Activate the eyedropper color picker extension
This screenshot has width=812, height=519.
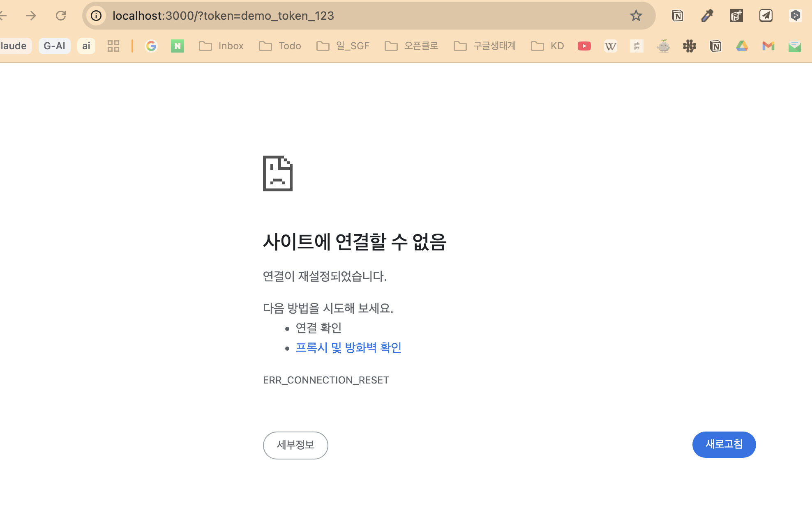click(x=707, y=16)
